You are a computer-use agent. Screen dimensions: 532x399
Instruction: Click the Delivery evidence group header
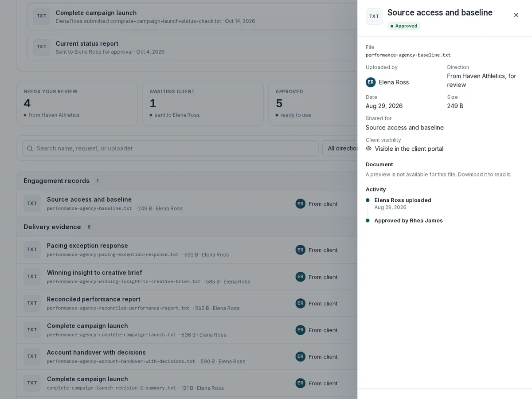(x=187, y=227)
